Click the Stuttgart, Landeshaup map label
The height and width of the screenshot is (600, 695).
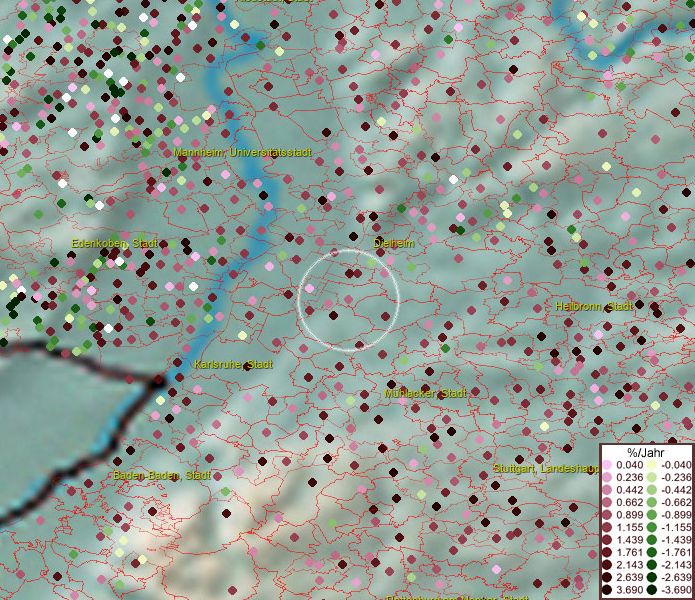pos(546,468)
